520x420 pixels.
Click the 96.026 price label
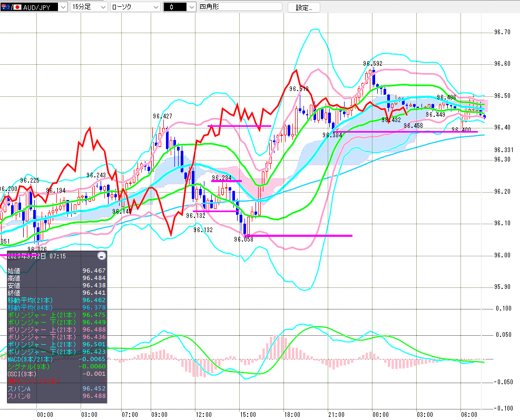(37, 249)
